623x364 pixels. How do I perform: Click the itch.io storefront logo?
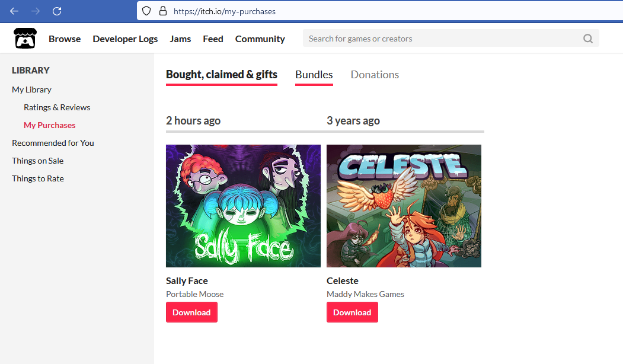pos(25,38)
